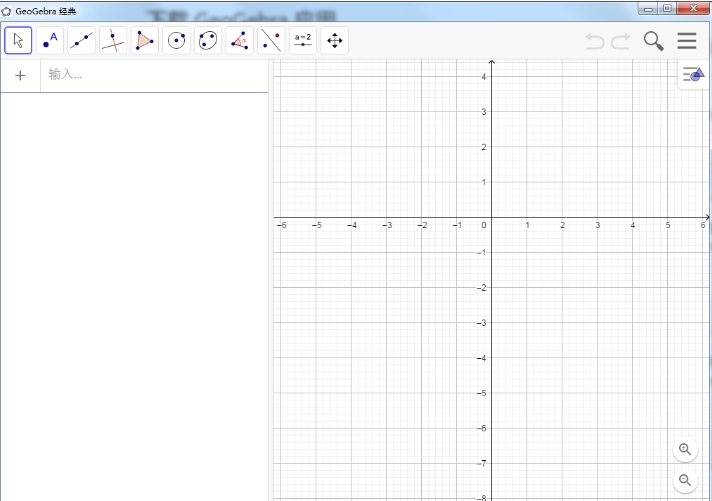Select the Move arrow tool
This screenshot has height=501, width=712.
click(x=18, y=40)
